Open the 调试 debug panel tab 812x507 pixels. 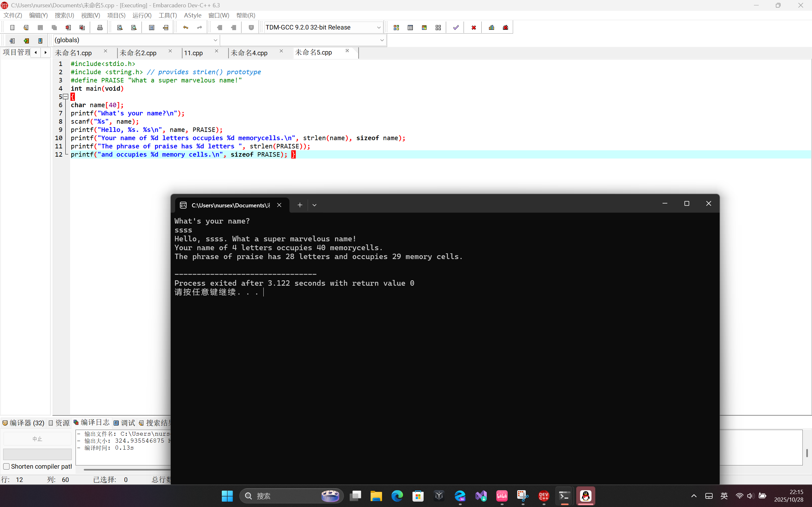coord(124,423)
